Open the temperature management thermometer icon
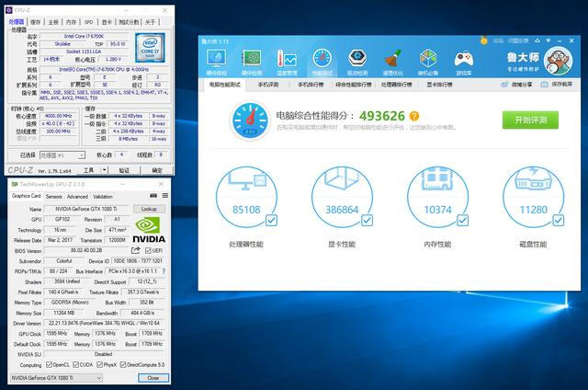This screenshot has width=588, height=390. (x=287, y=59)
